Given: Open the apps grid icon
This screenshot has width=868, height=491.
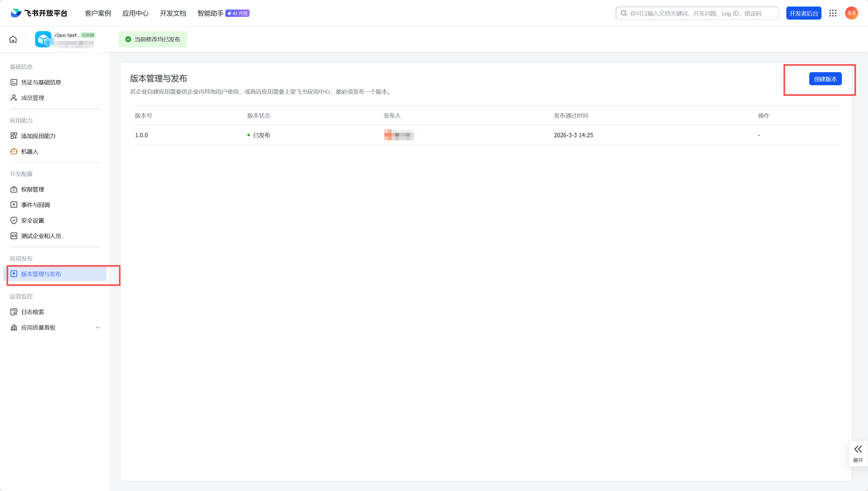Looking at the screenshot, I should coord(833,13).
